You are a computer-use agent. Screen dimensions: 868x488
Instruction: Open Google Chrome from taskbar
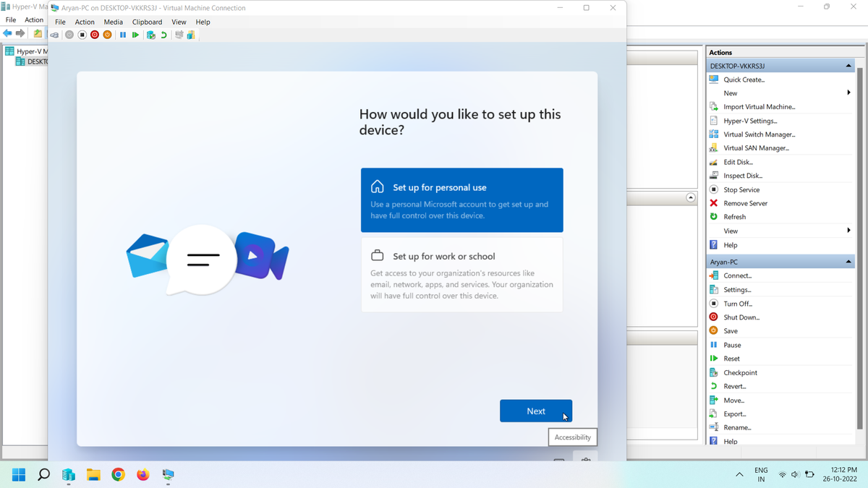(x=118, y=475)
